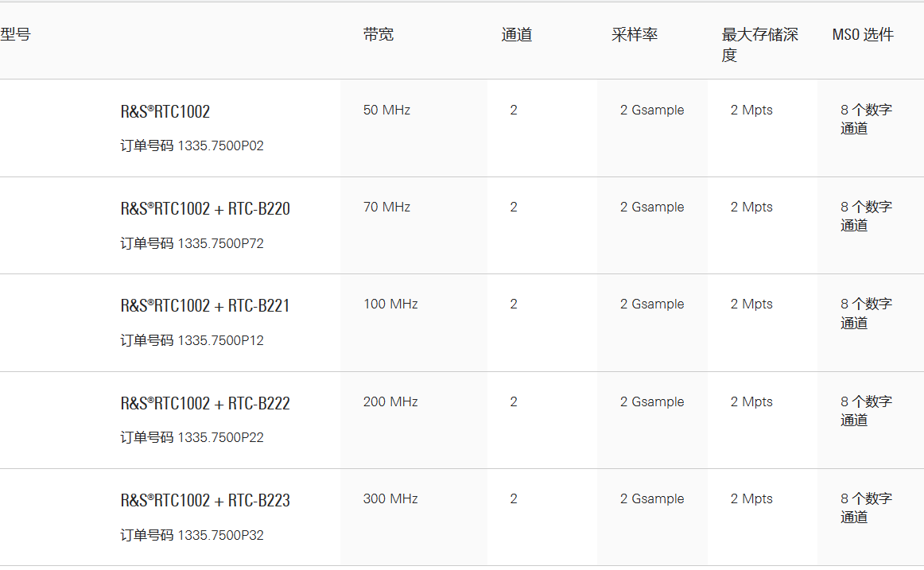Open the R&S RTC1002 + RTC-B220 link
This screenshot has height=570, width=924.
coord(205,209)
